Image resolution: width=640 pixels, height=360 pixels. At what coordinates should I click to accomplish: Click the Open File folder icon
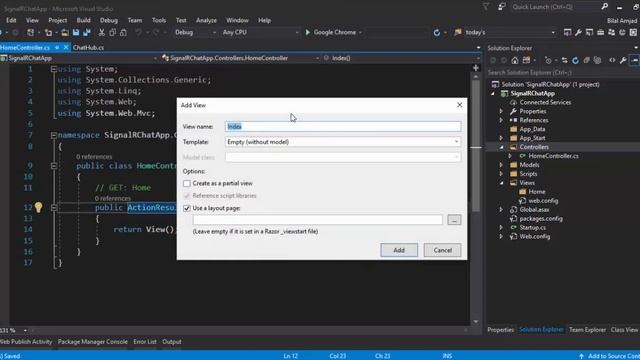pyautogui.click(x=65, y=32)
